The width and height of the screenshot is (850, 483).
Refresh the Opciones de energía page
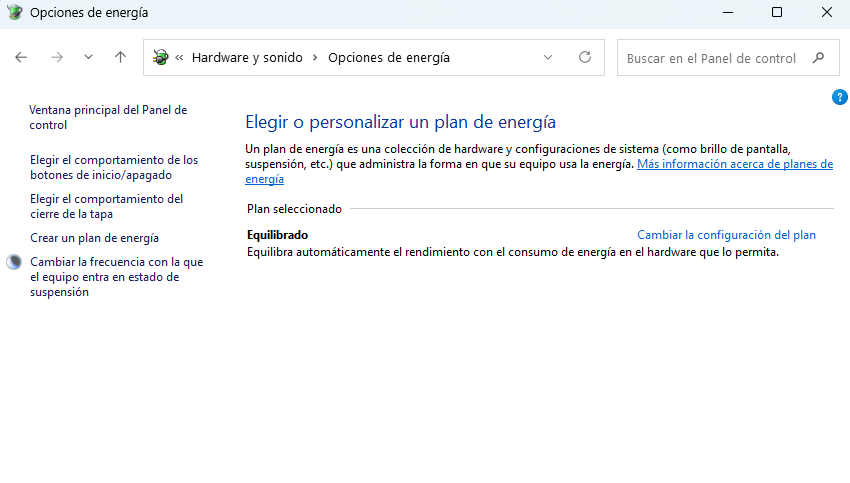(585, 57)
